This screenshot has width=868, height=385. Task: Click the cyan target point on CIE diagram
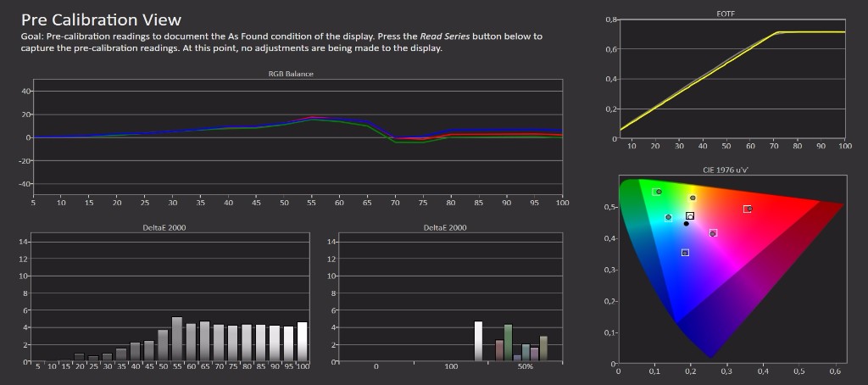click(x=668, y=218)
